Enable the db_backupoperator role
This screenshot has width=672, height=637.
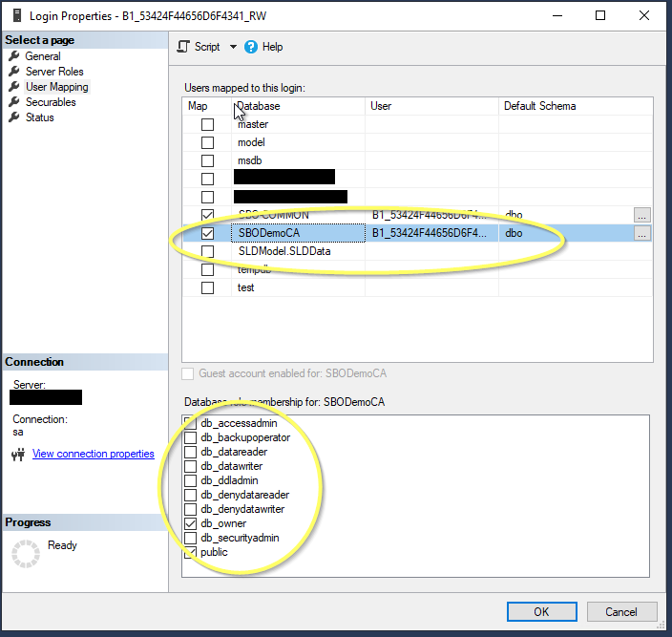[x=190, y=437]
